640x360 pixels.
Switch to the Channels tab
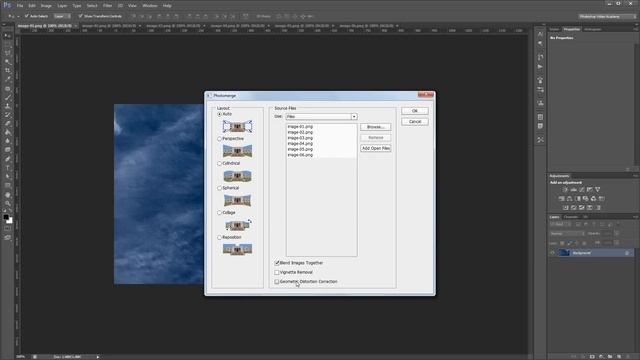point(571,217)
